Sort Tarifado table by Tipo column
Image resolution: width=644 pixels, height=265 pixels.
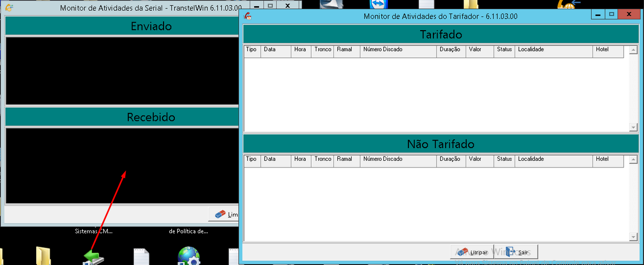coord(252,52)
